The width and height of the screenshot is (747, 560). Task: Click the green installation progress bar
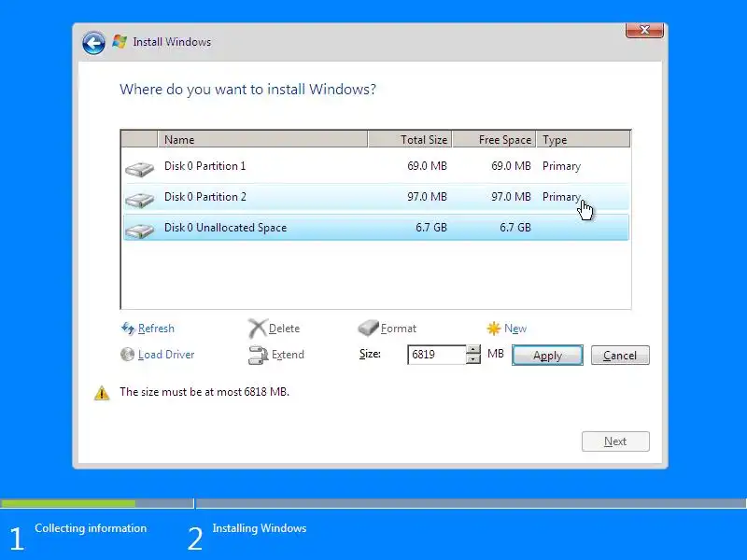pos(68,503)
